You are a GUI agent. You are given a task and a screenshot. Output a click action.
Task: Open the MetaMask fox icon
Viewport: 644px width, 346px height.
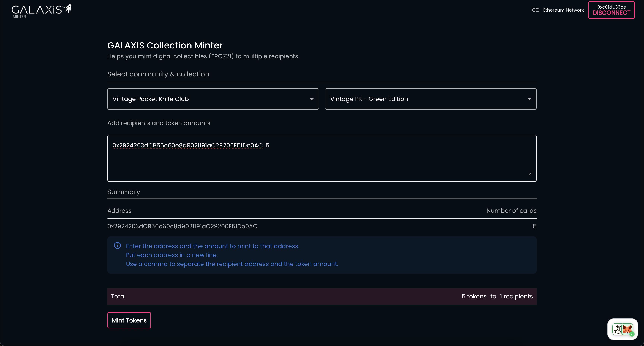coord(627,329)
